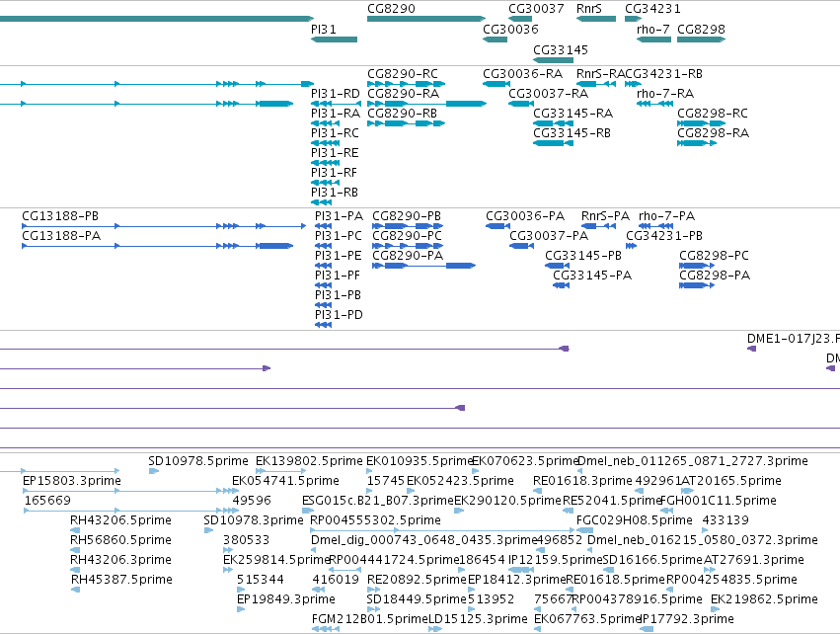Image resolution: width=840 pixels, height=634 pixels.
Task: Click the CG33145 gene label
Action: pyautogui.click(x=561, y=50)
